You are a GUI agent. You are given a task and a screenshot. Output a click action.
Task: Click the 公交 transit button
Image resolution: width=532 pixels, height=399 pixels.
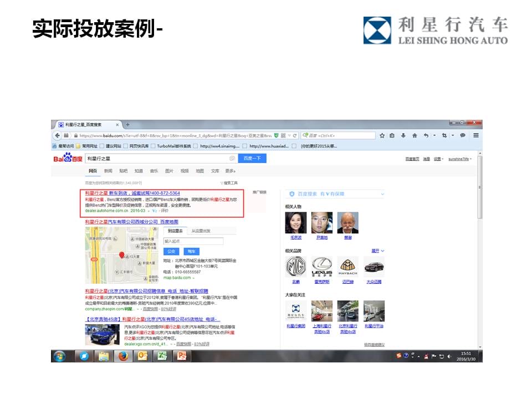pos(171,252)
